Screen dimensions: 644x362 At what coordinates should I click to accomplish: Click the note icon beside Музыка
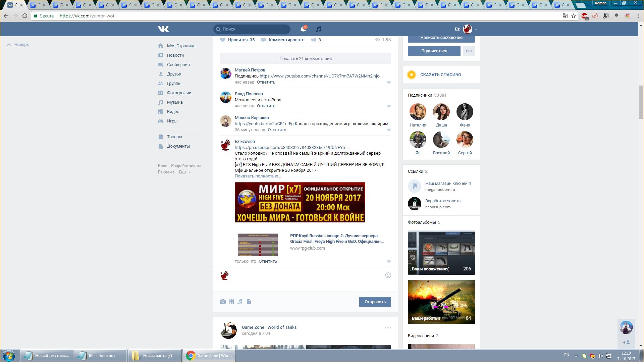161,102
